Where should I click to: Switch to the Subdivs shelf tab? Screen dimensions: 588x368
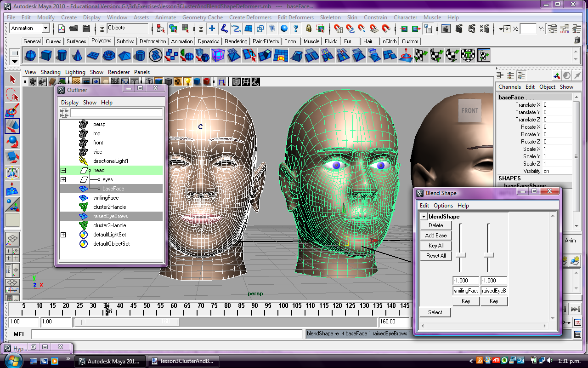pos(126,41)
